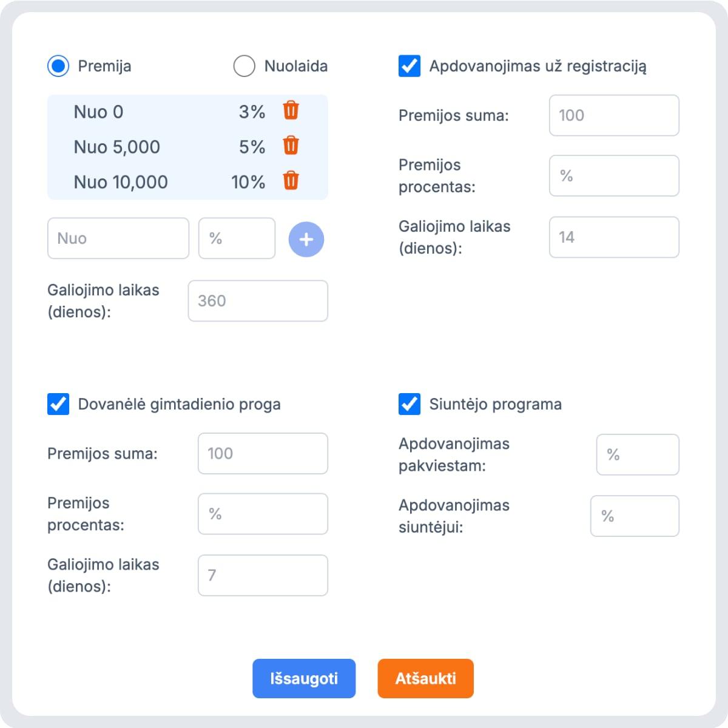Edit the 360 days validity field
The image size is (728, 728).
coord(258,301)
